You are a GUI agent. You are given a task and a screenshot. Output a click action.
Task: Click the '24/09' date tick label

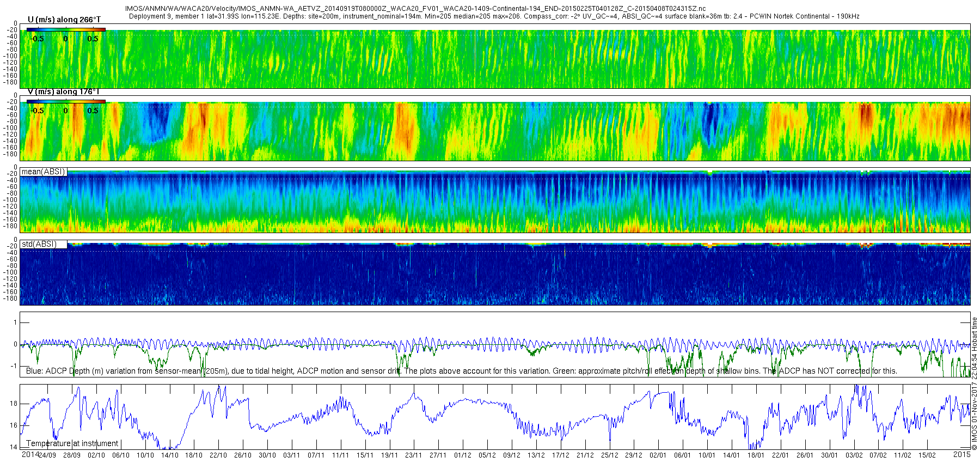[47, 455]
